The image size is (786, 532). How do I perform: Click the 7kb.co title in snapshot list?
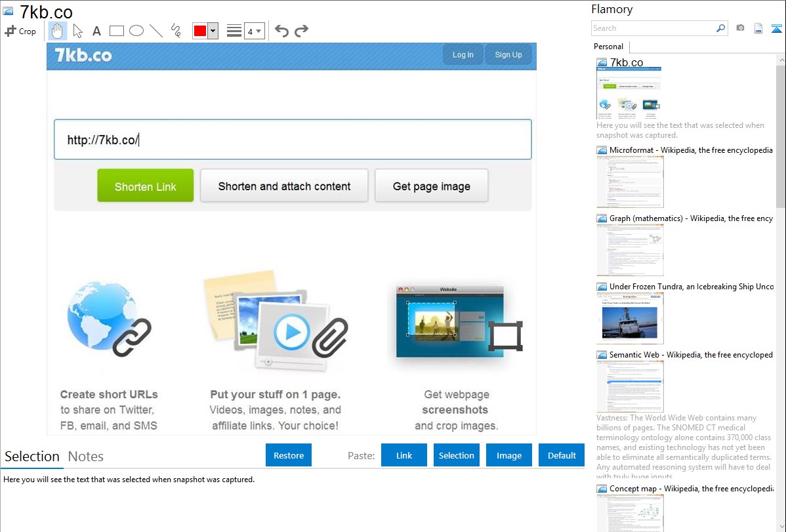click(626, 62)
